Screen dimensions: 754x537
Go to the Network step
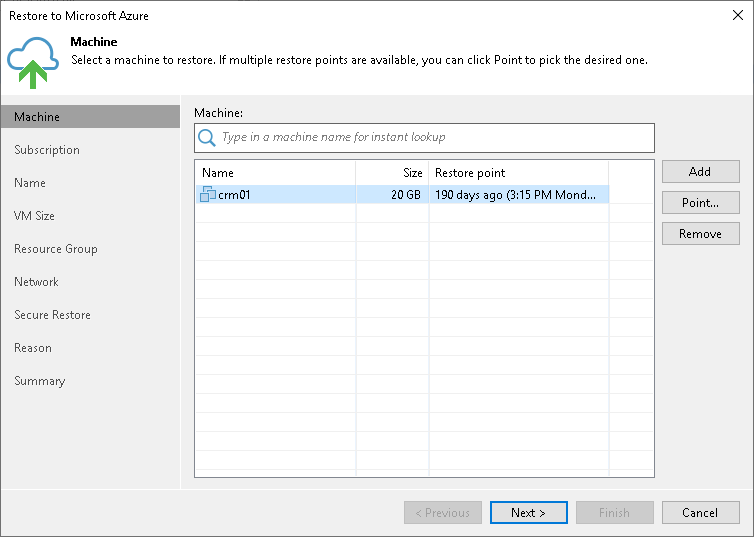point(36,282)
